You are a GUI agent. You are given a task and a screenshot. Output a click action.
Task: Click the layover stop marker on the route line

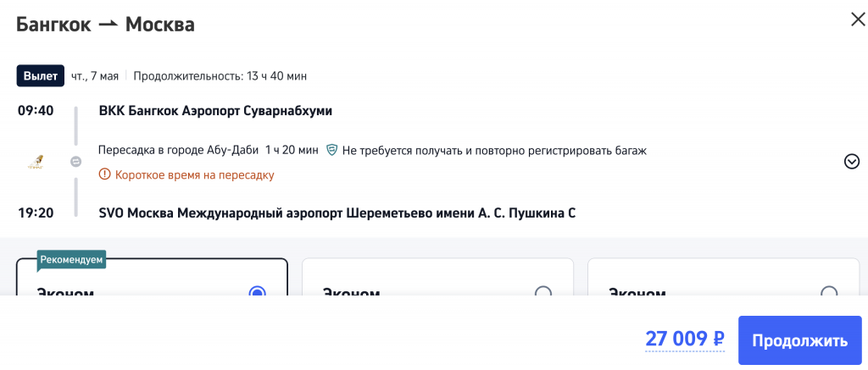[x=75, y=162]
